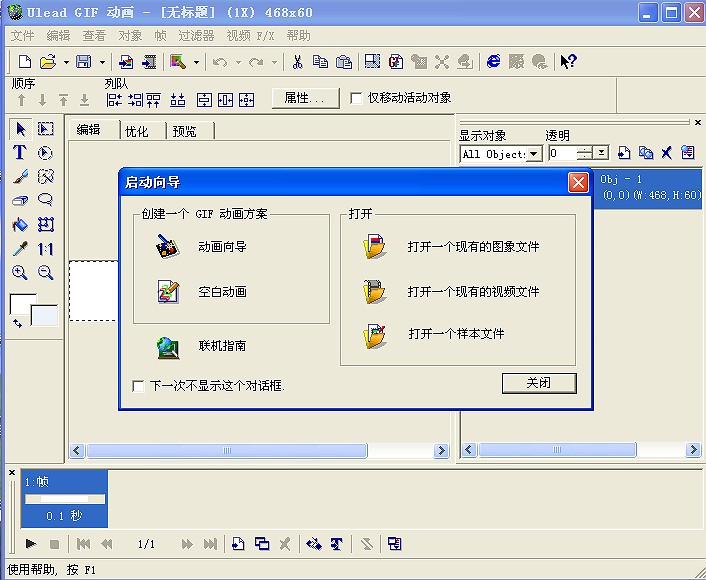Click the Copy icon in toolbar
This screenshot has height=580, width=706.
320,61
